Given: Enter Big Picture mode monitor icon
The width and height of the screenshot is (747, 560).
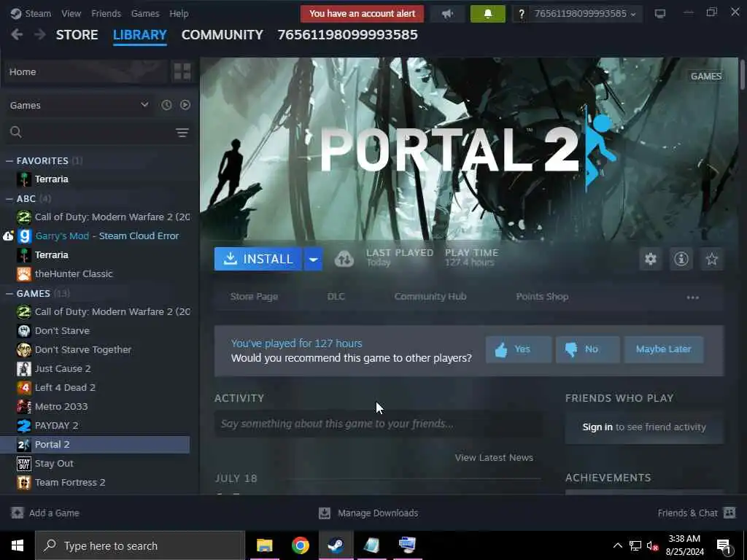Looking at the screenshot, I should coord(659,13).
